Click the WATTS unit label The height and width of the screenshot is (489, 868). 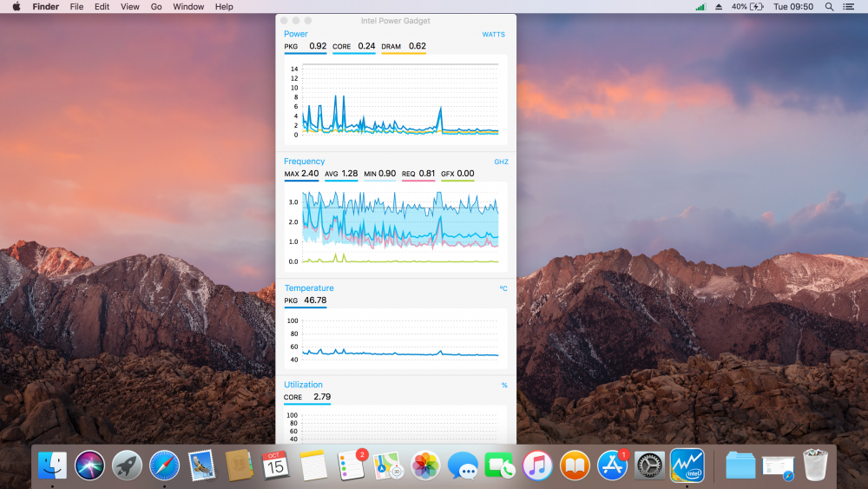[x=493, y=35]
